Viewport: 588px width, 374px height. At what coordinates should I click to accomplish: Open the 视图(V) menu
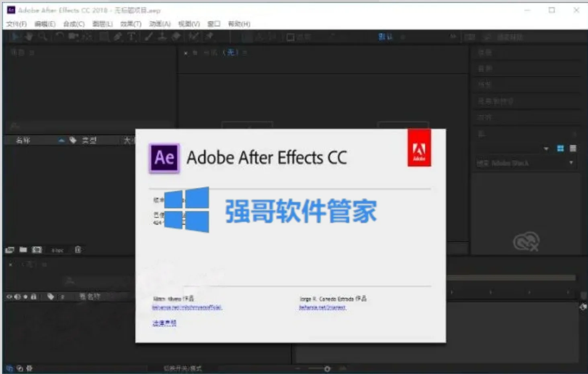(189, 24)
